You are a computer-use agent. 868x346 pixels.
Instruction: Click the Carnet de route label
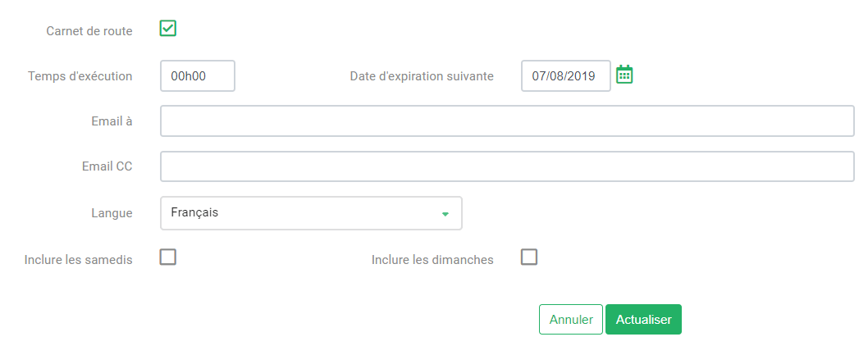pos(89,31)
